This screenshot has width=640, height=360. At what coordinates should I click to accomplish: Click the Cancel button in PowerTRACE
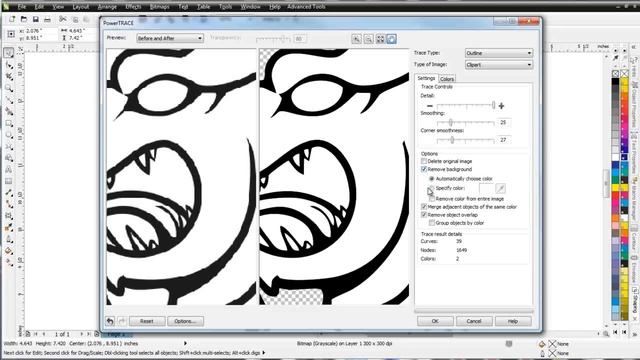click(x=474, y=321)
